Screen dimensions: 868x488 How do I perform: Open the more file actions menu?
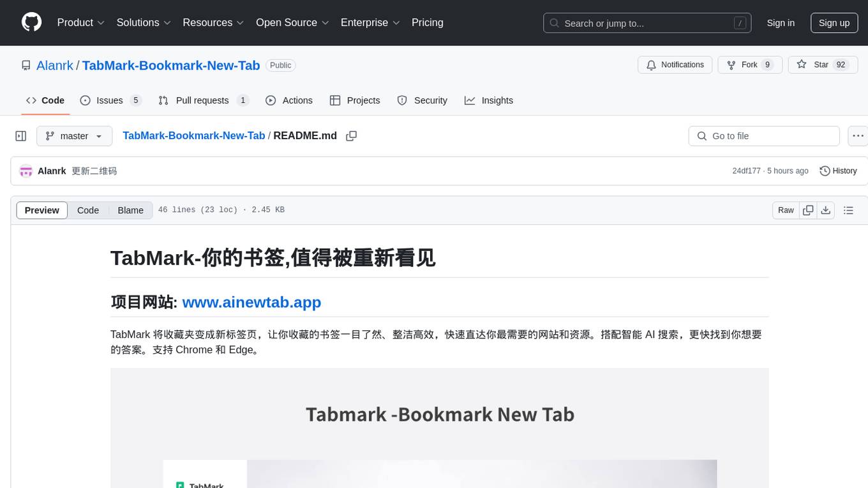pos(858,136)
